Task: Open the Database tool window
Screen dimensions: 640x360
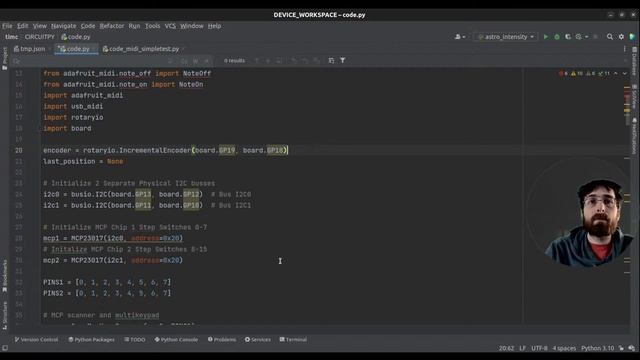Action: click(x=635, y=62)
